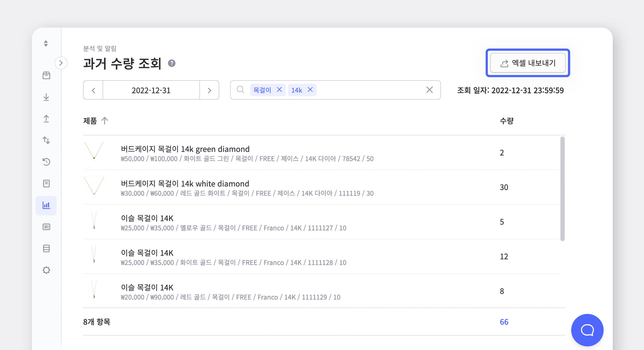Image resolution: width=644 pixels, height=350 pixels.
Task: Click quantity 30 in white diamond row
Action: 504,187
